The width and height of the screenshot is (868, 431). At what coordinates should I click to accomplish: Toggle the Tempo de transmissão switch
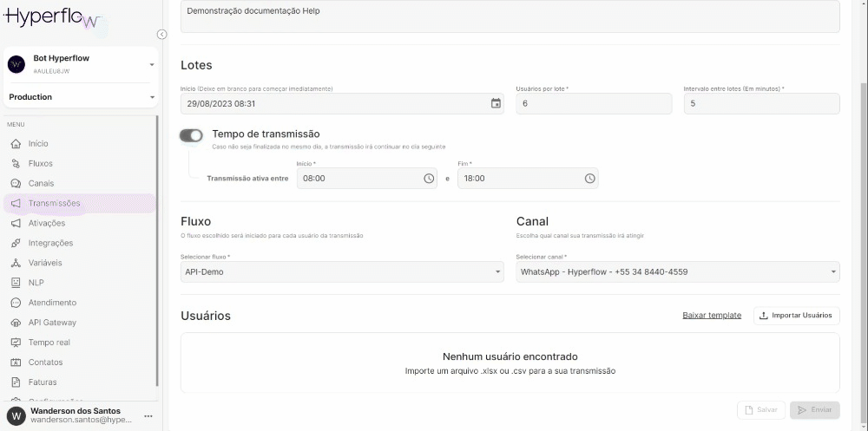[191, 135]
